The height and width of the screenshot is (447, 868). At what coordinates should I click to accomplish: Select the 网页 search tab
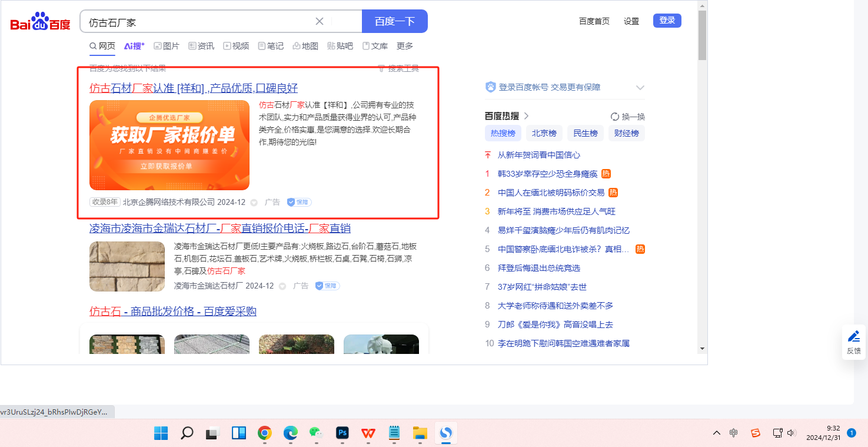point(102,46)
